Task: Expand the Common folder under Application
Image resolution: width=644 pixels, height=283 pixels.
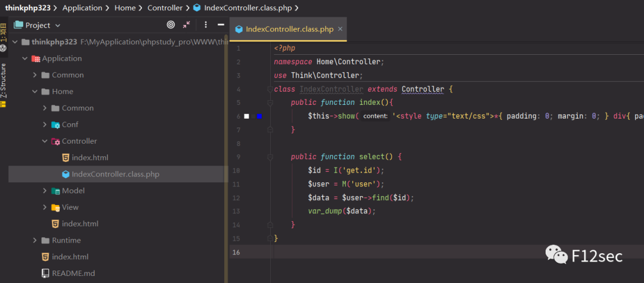Action: pos(35,75)
